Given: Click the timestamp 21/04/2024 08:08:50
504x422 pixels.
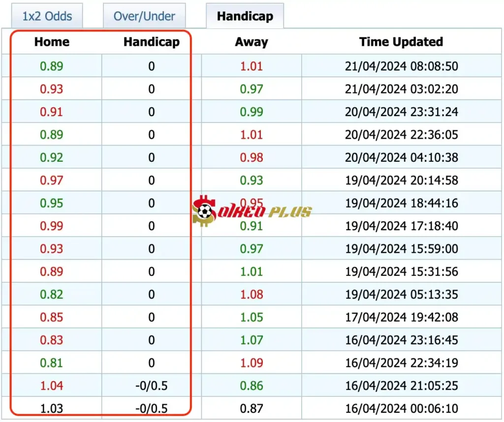Looking at the screenshot, I should tap(401, 66).
